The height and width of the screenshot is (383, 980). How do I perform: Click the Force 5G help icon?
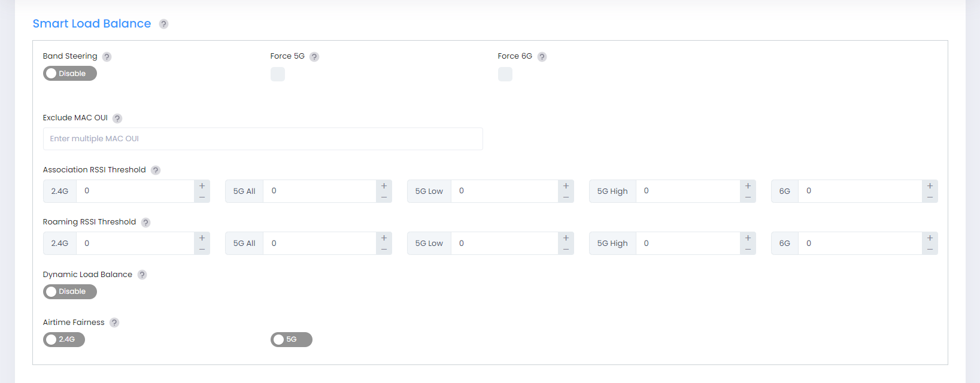point(314,57)
